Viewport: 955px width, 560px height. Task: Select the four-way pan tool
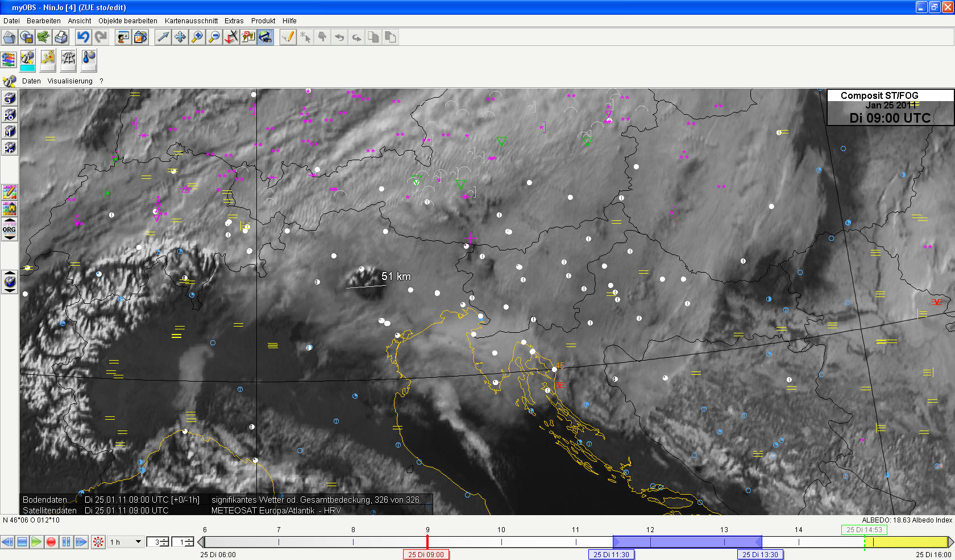[x=180, y=37]
